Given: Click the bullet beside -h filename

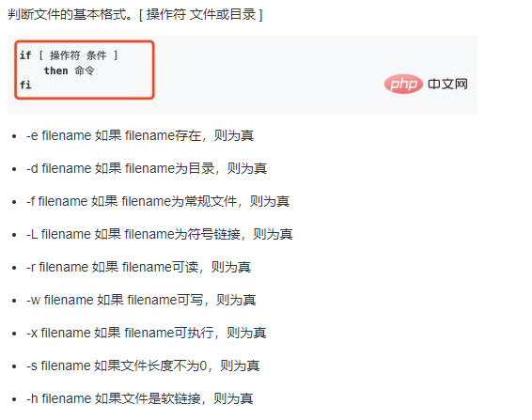Looking at the screenshot, I should pyautogui.click(x=14, y=399).
